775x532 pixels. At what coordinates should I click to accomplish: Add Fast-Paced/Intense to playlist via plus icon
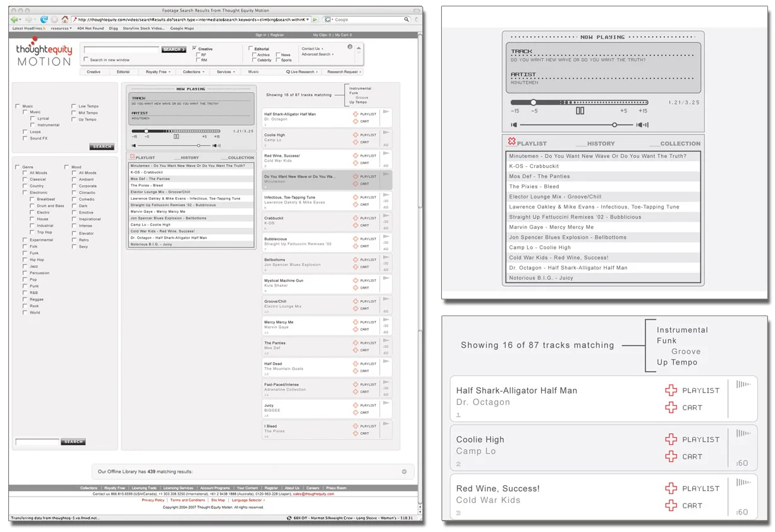point(355,385)
